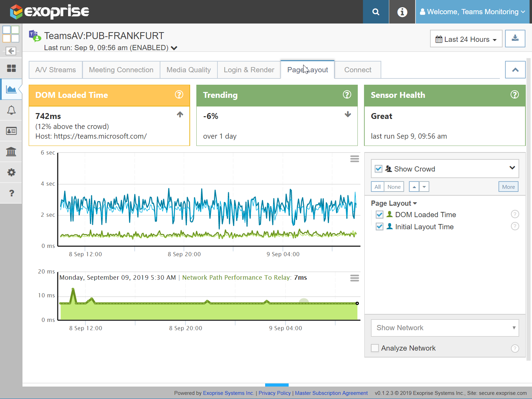
Task: Click the down arrow in Trending card
Action: tap(348, 114)
